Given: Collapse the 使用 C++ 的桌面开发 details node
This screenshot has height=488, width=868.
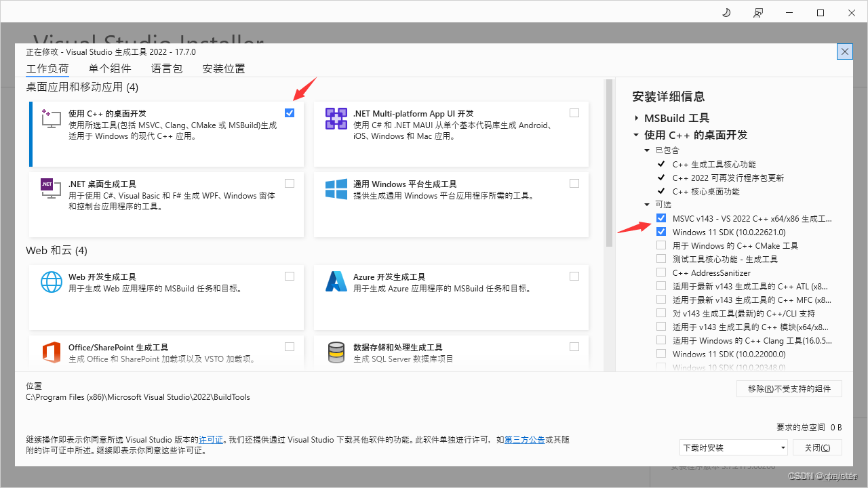Looking at the screenshot, I should [636, 135].
